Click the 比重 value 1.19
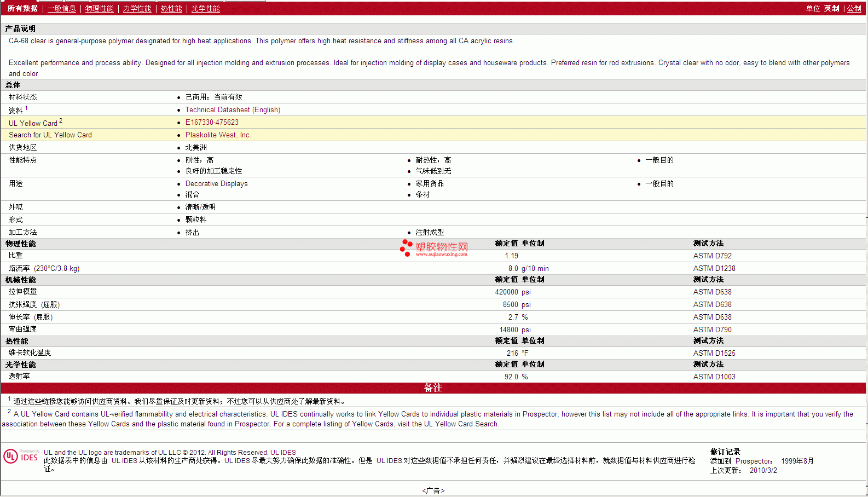 [512, 256]
